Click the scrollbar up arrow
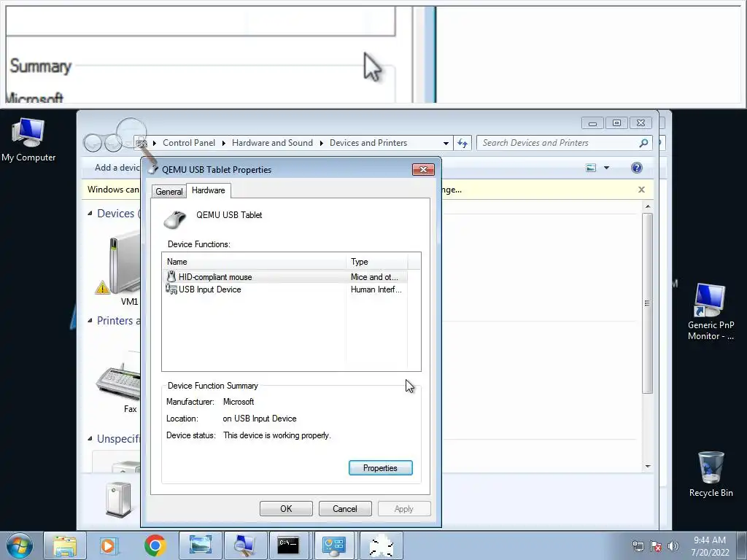The image size is (747, 560). 648,206
